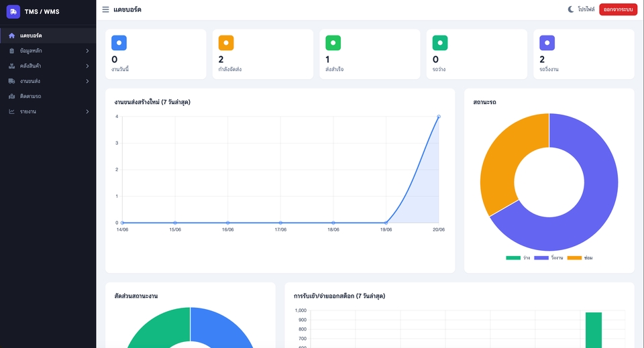The height and width of the screenshot is (348, 644).
Task: Click the green ส่งสำเร็จ card icon
Action: tap(333, 43)
